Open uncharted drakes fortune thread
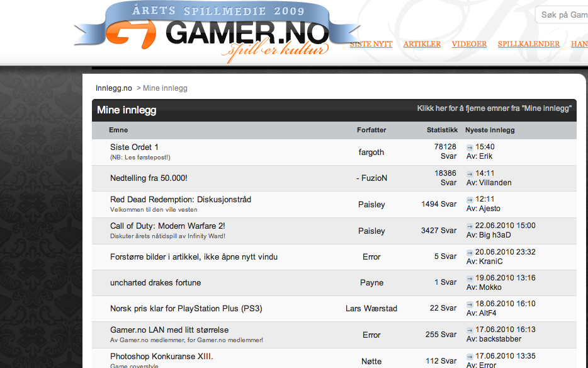The image size is (588, 368). pyautogui.click(x=155, y=283)
